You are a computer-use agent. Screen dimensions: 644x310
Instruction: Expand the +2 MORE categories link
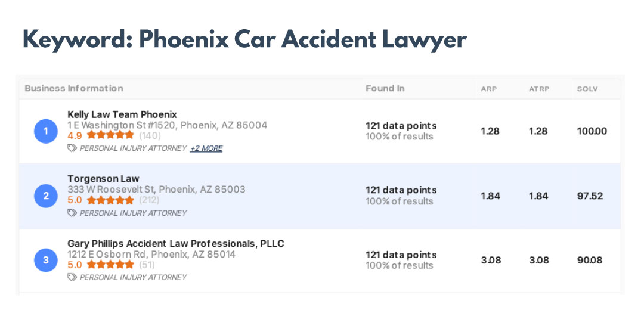pos(206,148)
